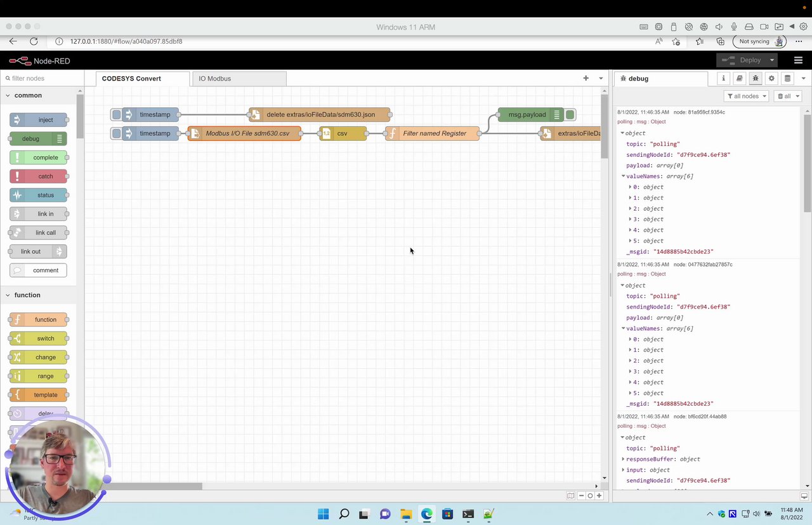This screenshot has height=525, width=812.
Task: Select the comment node in the palette
Action: pyautogui.click(x=39, y=270)
